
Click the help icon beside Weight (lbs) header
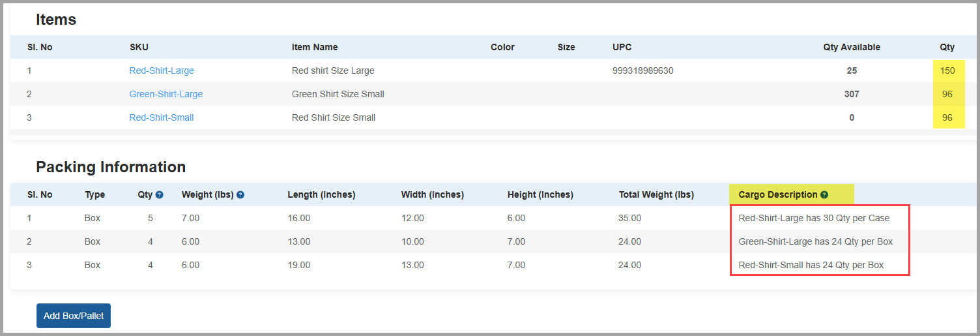(240, 194)
